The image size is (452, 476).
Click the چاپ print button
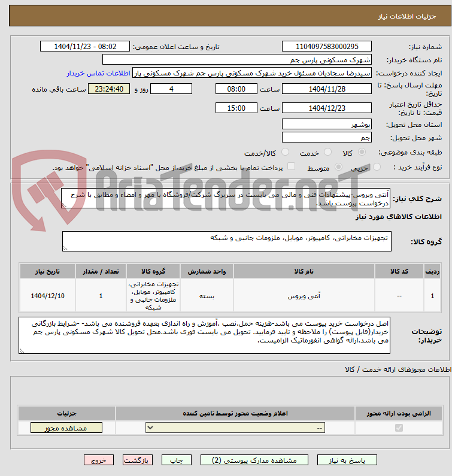(x=177, y=460)
